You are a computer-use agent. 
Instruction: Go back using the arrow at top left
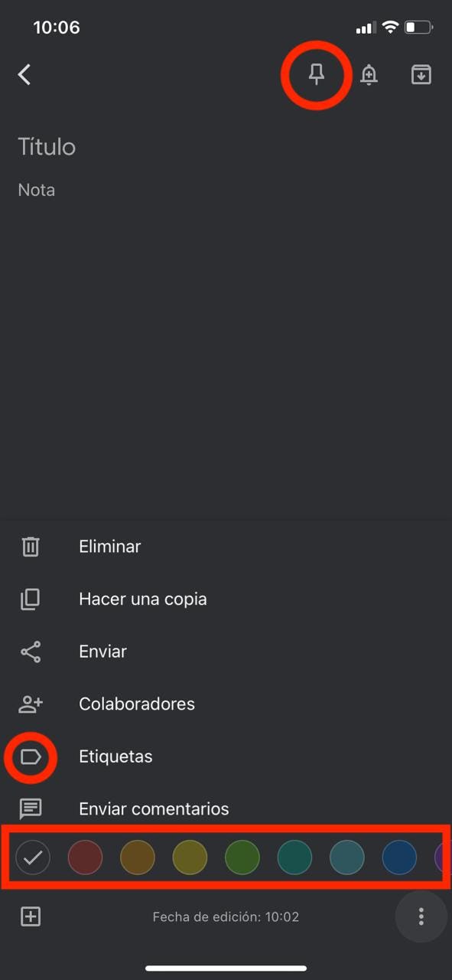point(24,74)
